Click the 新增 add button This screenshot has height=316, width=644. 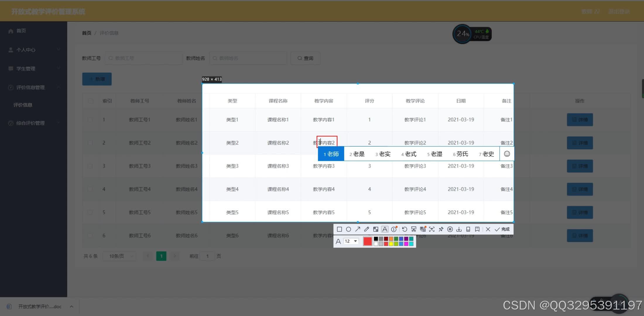[x=97, y=79]
